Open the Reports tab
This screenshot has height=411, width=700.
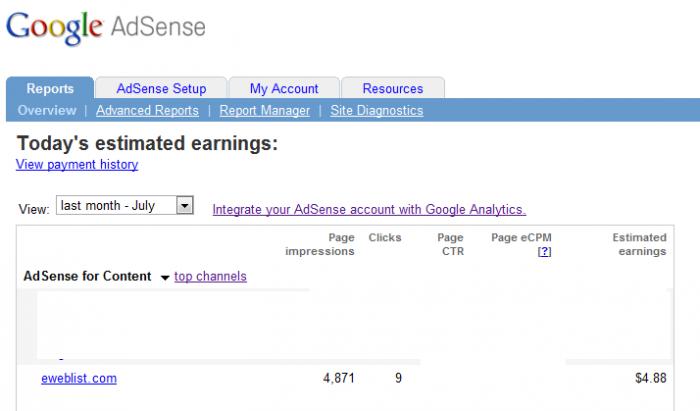point(49,88)
